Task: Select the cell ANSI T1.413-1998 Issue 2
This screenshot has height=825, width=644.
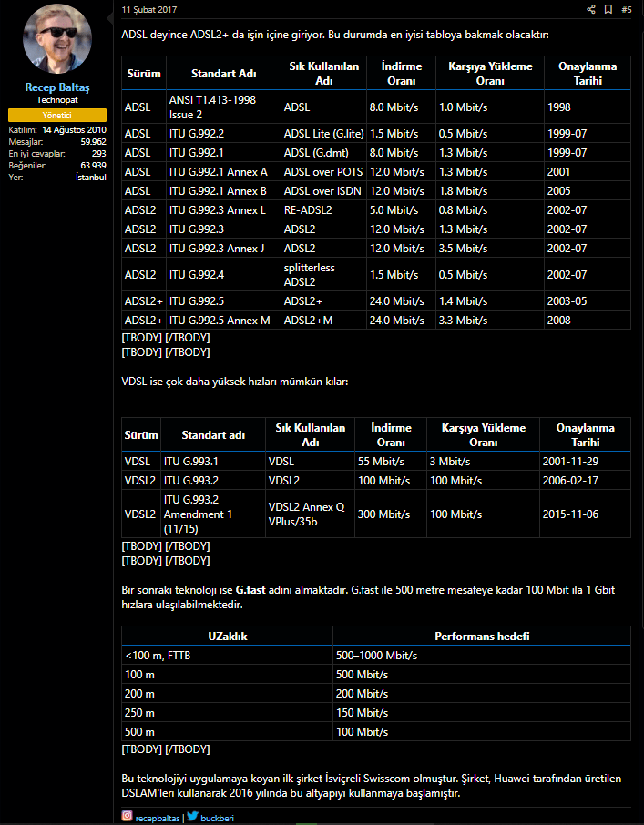Action: coord(223,107)
